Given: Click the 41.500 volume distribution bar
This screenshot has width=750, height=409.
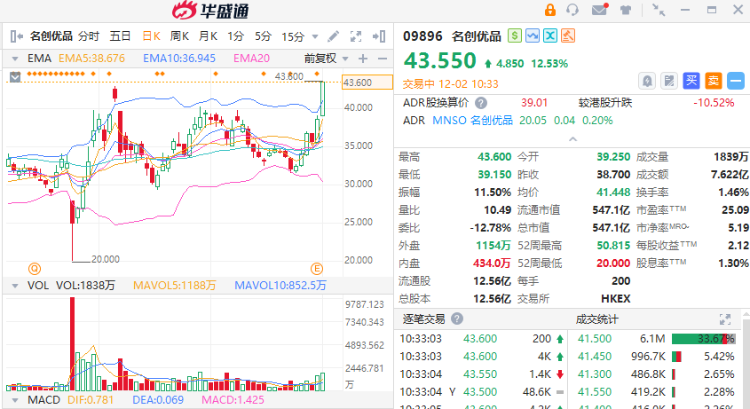Looking at the screenshot, I should tap(703, 339).
